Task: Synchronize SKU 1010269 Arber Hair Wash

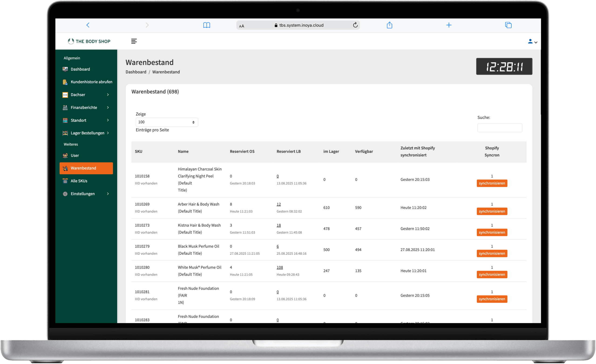Action: tap(492, 211)
